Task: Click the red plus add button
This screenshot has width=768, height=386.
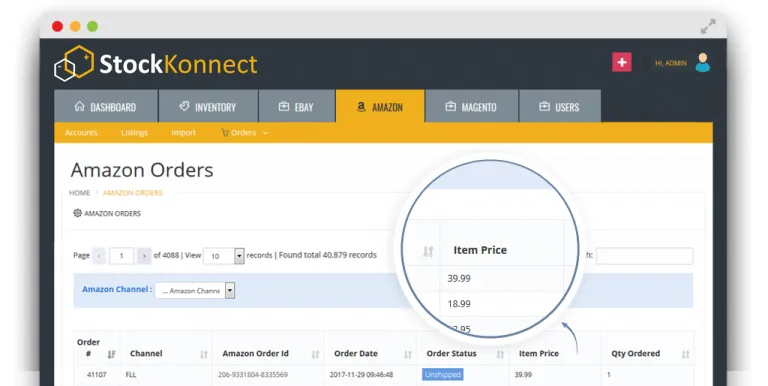Action: pyautogui.click(x=622, y=62)
